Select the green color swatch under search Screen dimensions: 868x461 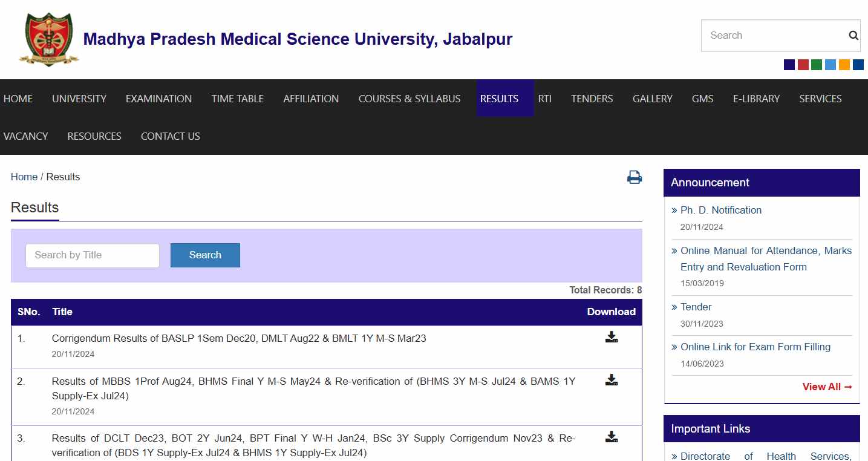pyautogui.click(x=816, y=64)
